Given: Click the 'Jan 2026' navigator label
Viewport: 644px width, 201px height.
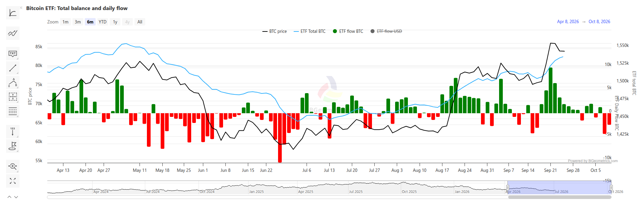Looking at the screenshot, I should [x=462, y=192].
